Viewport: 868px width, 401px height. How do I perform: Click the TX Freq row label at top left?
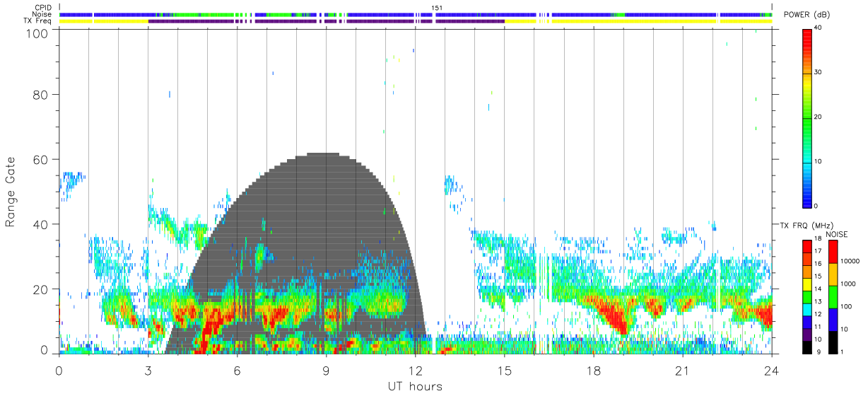point(37,21)
